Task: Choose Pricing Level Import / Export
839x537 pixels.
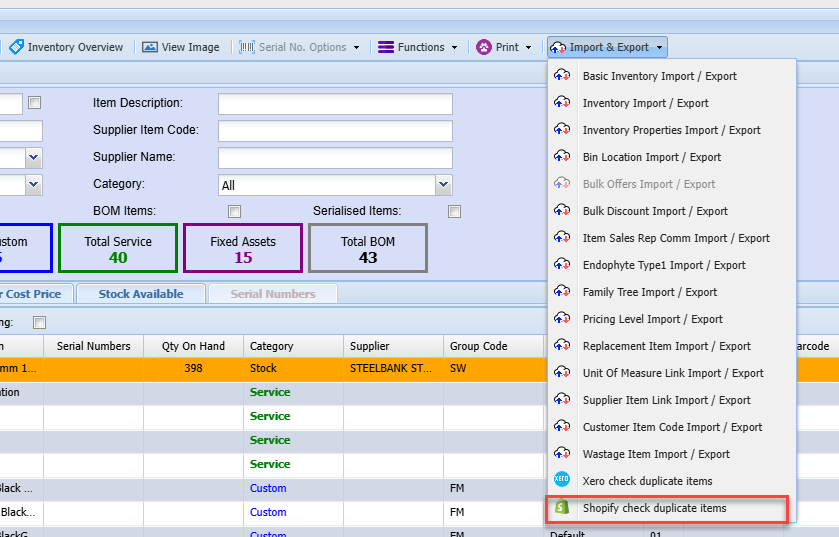Action: (x=652, y=319)
